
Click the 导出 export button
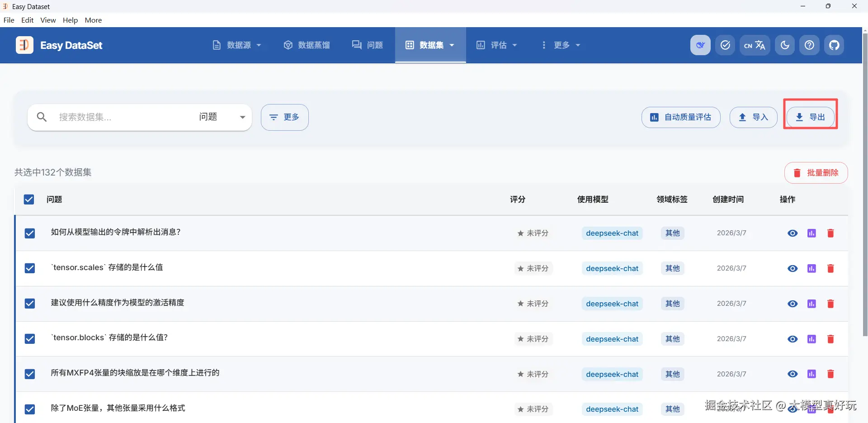810,118
